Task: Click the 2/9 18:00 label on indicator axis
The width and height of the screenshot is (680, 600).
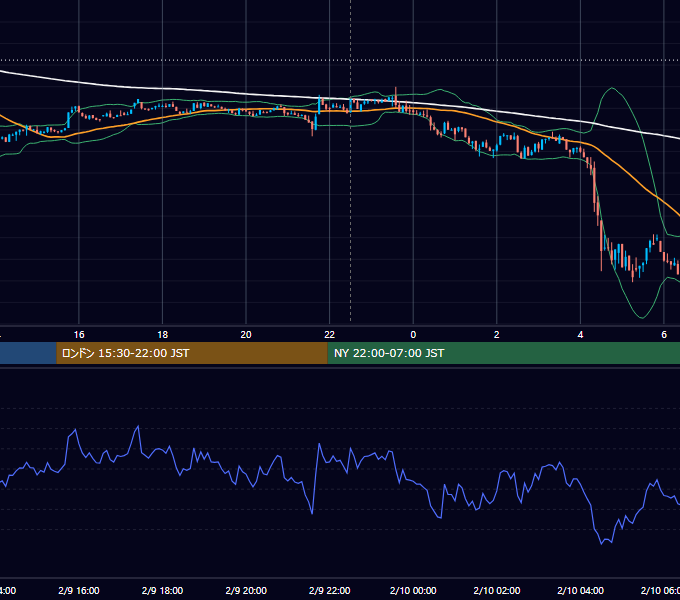Action: point(163,590)
